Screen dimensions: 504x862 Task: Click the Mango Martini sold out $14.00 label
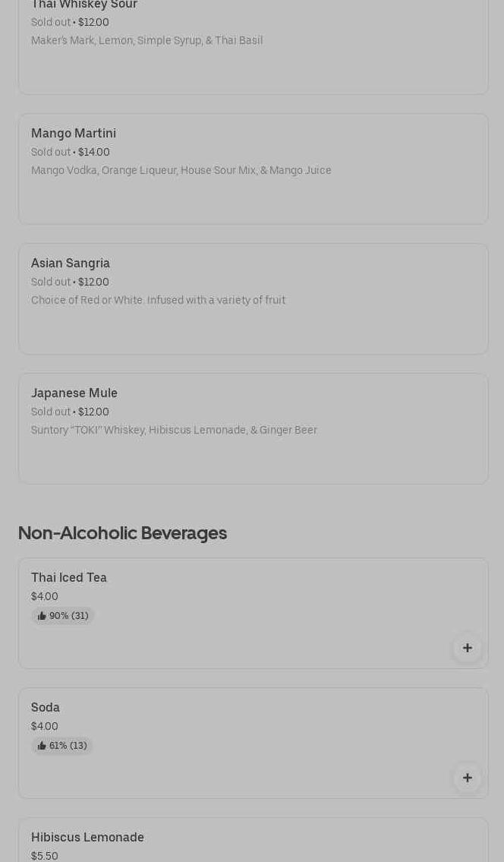click(x=71, y=153)
